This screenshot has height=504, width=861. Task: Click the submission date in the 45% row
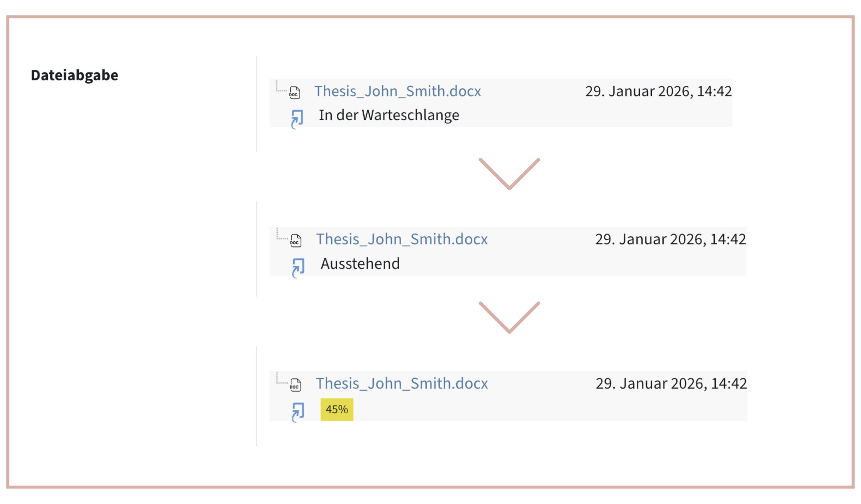[671, 383]
